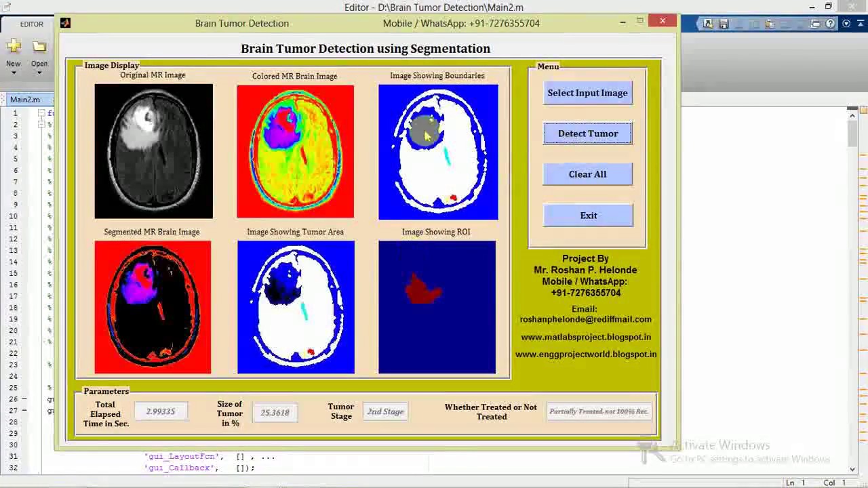The width and height of the screenshot is (868, 488).
Task: Click the breakpoint dash on line 27
Action: coord(24,411)
